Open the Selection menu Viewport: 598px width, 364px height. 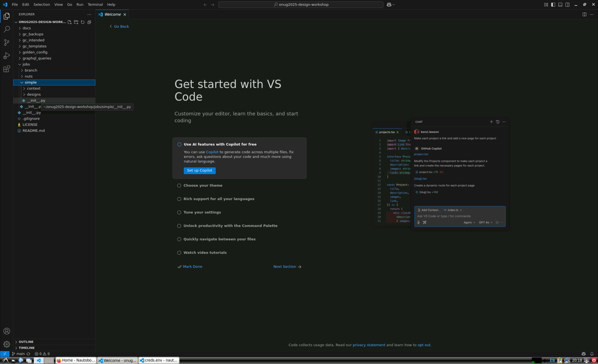tap(42, 5)
